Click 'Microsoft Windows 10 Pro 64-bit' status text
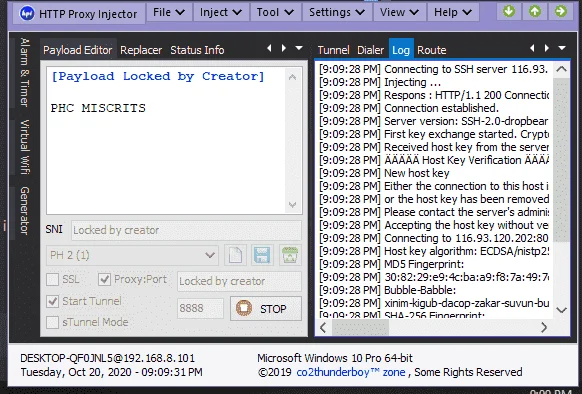This screenshot has width=582, height=394. [x=335, y=358]
